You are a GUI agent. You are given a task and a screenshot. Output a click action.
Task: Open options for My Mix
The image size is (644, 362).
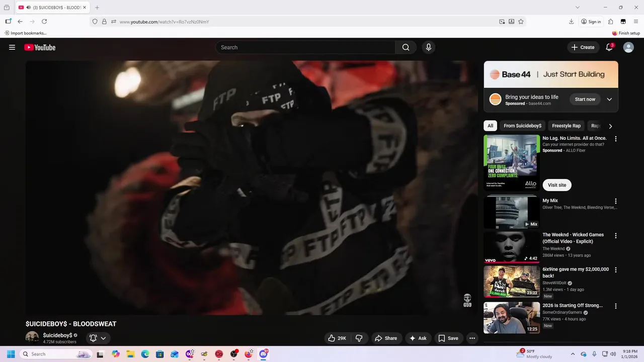click(x=615, y=201)
